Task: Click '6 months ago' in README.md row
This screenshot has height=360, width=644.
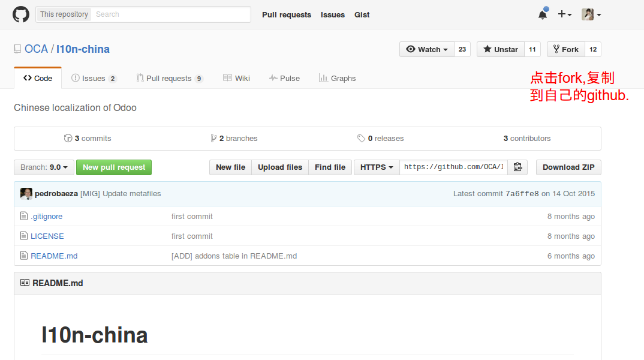Action: click(571, 256)
